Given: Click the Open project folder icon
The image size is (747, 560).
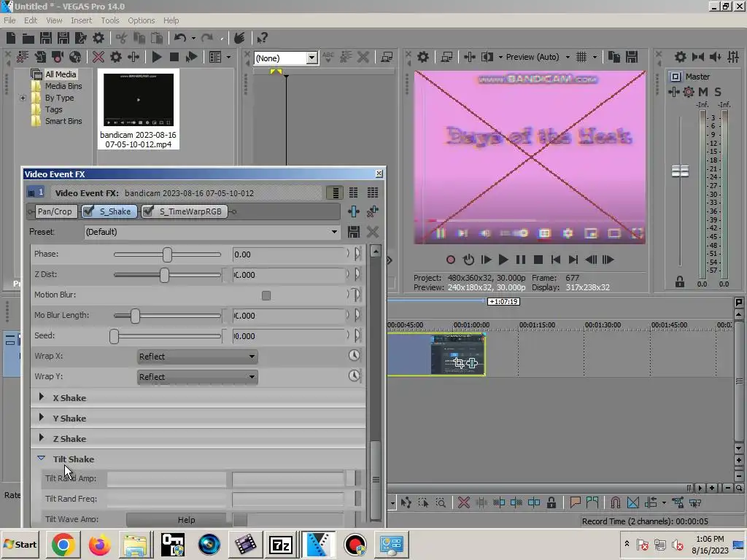Looking at the screenshot, I should click(28, 38).
